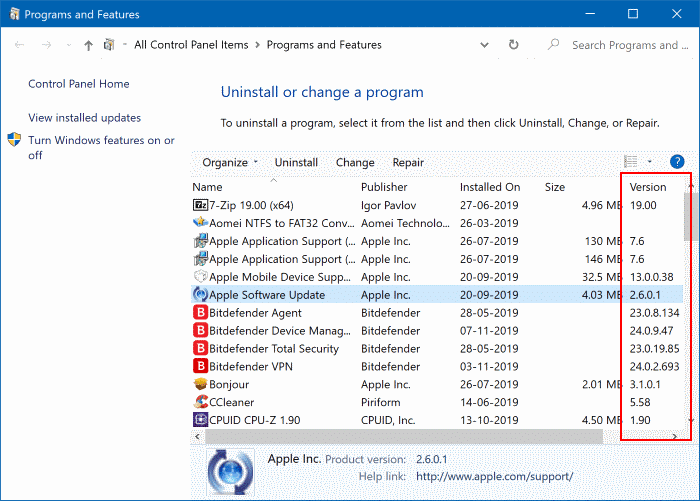The width and height of the screenshot is (700, 501).
Task: Open the Organize dropdown menu
Action: point(230,163)
